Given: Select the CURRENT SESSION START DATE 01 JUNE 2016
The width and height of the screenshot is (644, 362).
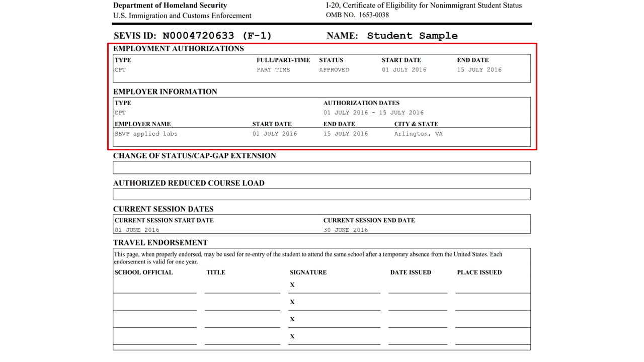Looking at the screenshot, I should (x=134, y=230).
